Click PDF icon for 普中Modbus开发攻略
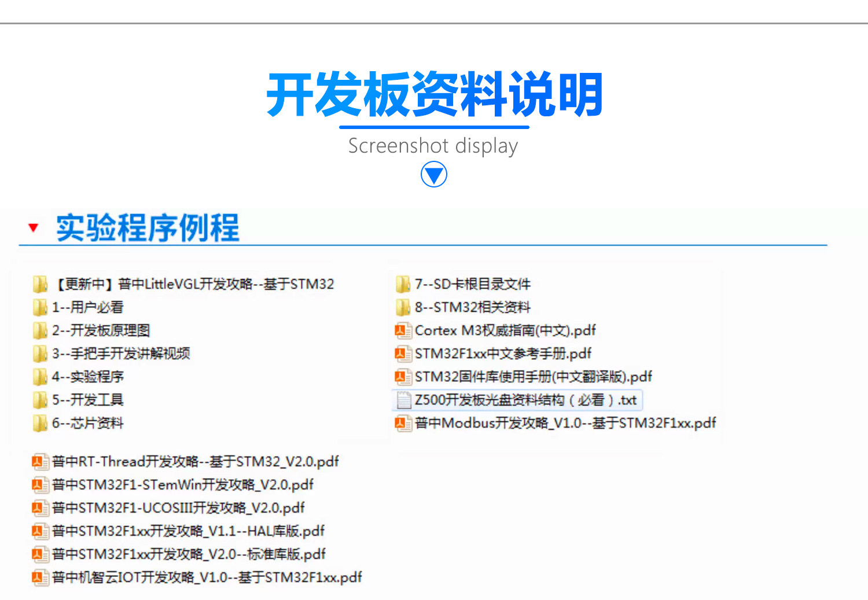The height and width of the screenshot is (600, 868). [x=403, y=423]
